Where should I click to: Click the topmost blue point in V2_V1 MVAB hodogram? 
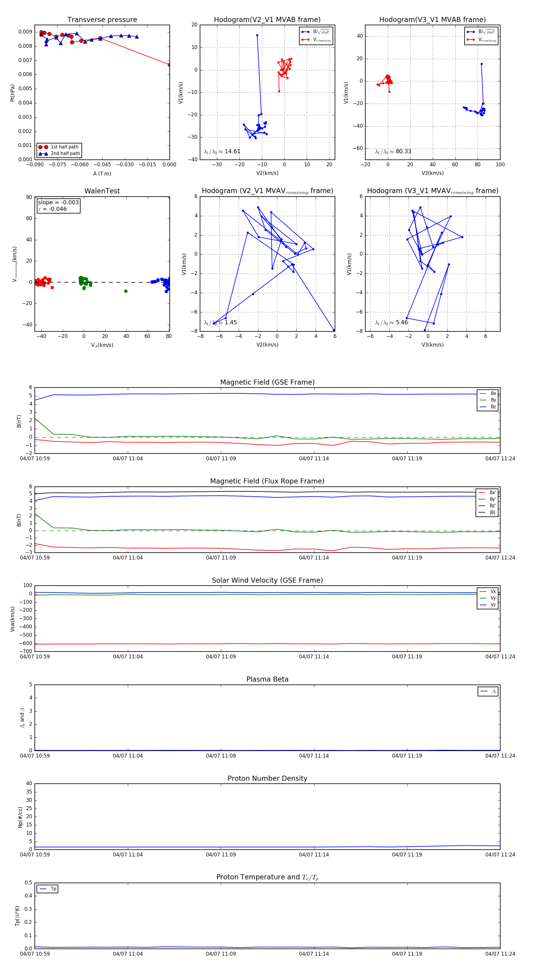(257, 35)
